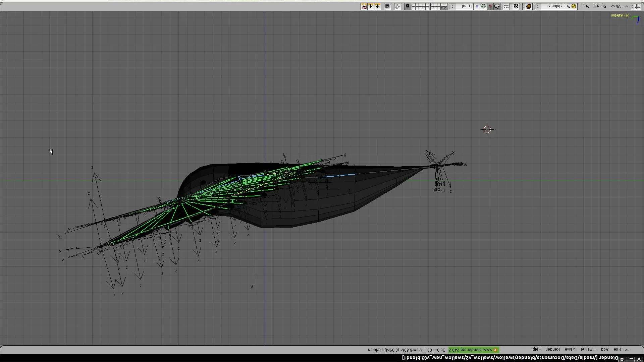Image resolution: width=644 pixels, height=362 pixels.
Task: Toggle the rotate manipulator circle icon
Action: click(x=483, y=6)
